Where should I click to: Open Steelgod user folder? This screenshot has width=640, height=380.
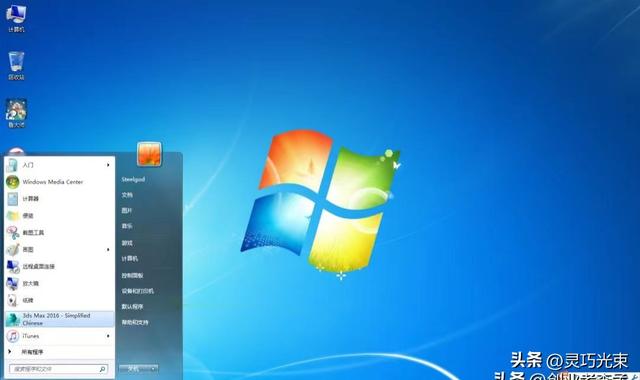(133, 179)
